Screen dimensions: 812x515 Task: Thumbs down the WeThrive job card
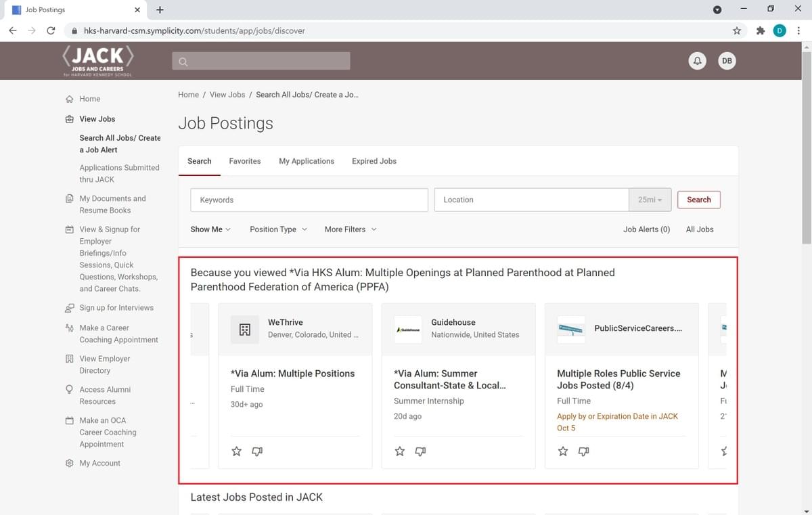pos(257,451)
